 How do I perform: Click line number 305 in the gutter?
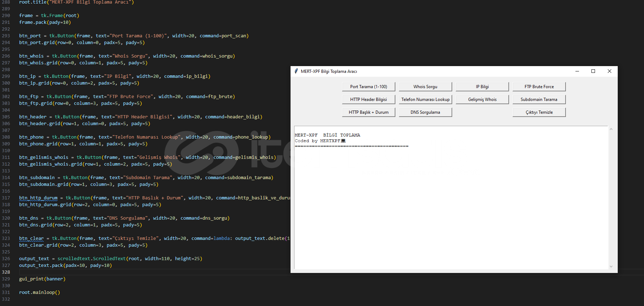[x=6, y=117]
